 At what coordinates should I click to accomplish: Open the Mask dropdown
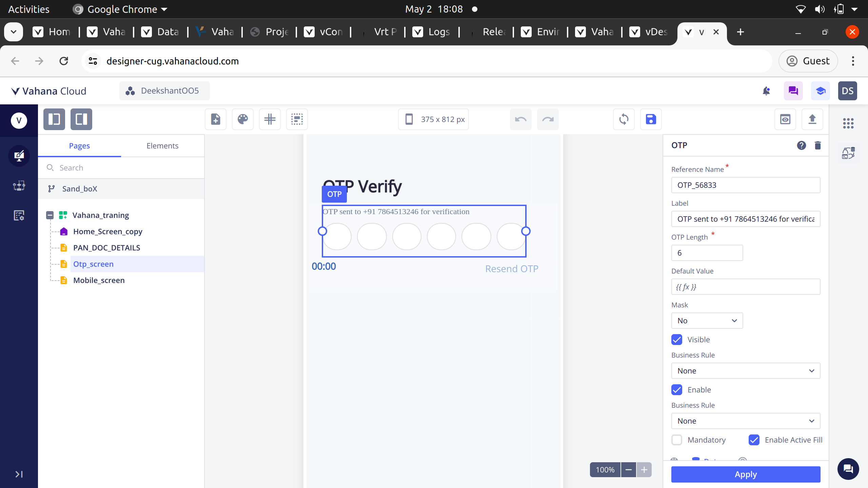pos(707,321)
